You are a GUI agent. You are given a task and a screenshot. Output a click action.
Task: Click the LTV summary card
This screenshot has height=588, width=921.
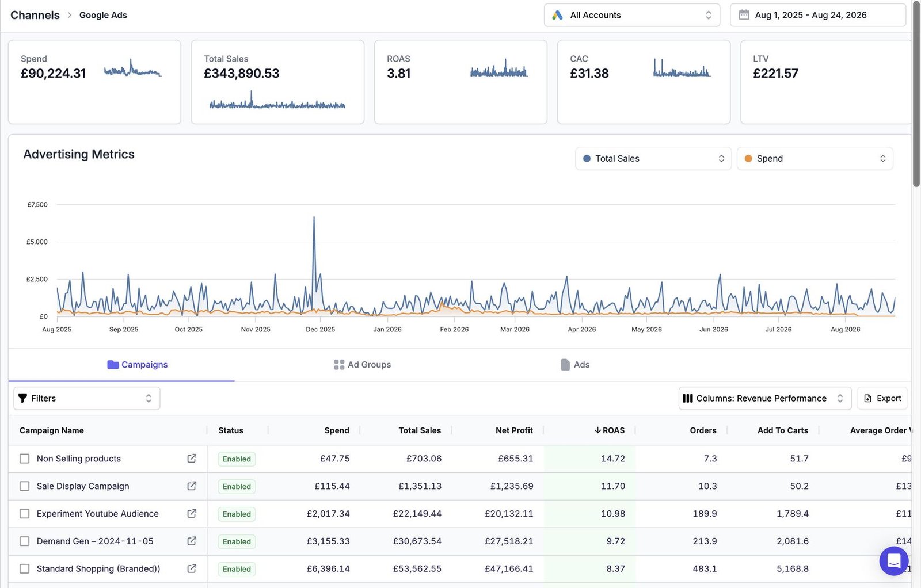point(826,82)
